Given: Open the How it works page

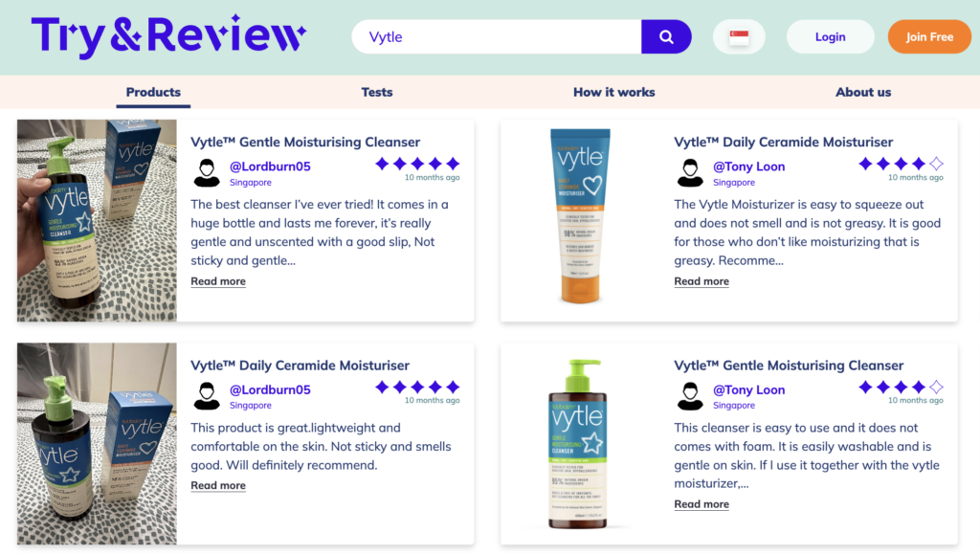Looking at the screenshot, I should pyautogui.click(x=613, y=92).
